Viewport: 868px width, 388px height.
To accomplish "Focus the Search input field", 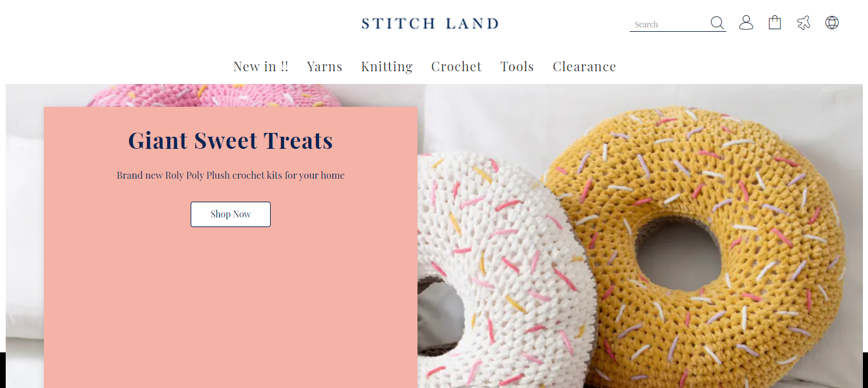I will click(670, 24).
